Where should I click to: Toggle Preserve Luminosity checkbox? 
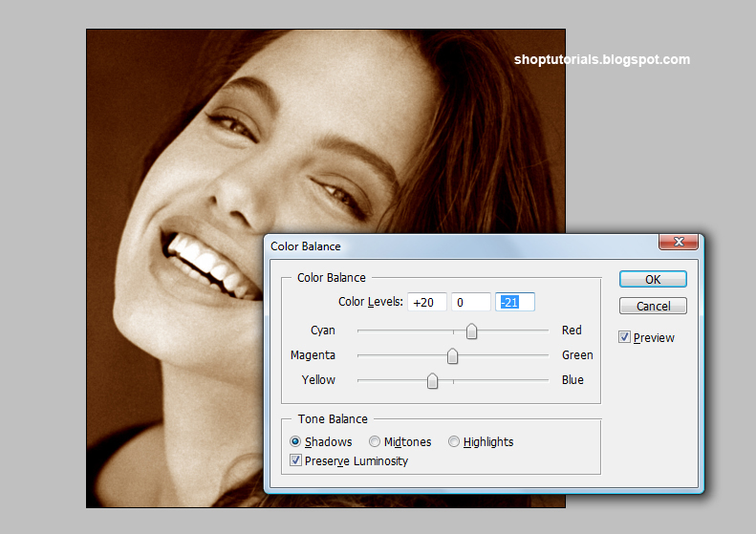(295, 460)
